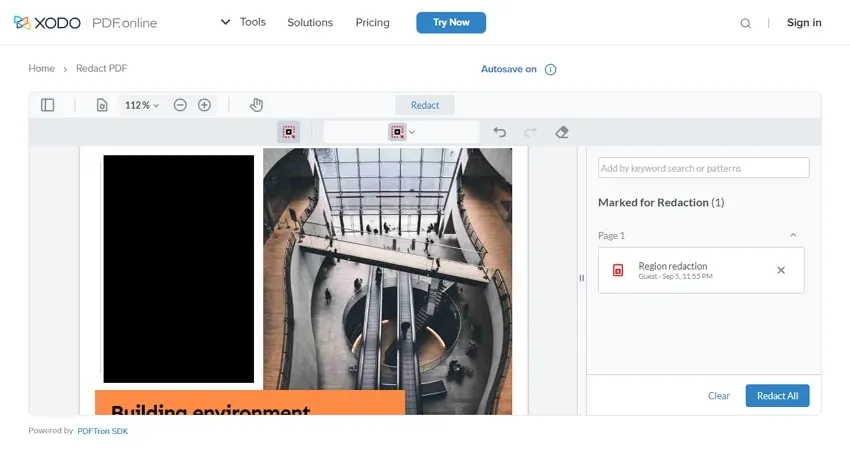850x451 pixels.
Task: Expand the Tools menu chevron
Action: click(x=226, y=22)
